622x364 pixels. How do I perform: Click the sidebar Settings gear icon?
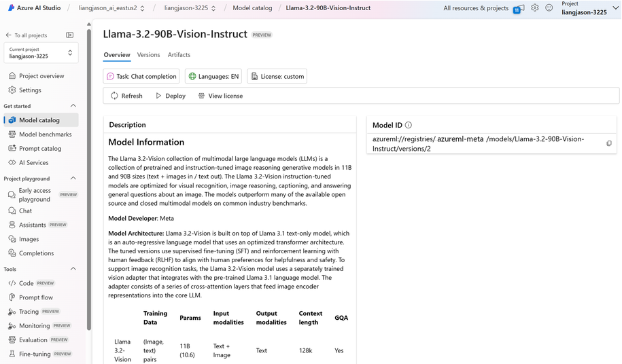coord(12,90)
